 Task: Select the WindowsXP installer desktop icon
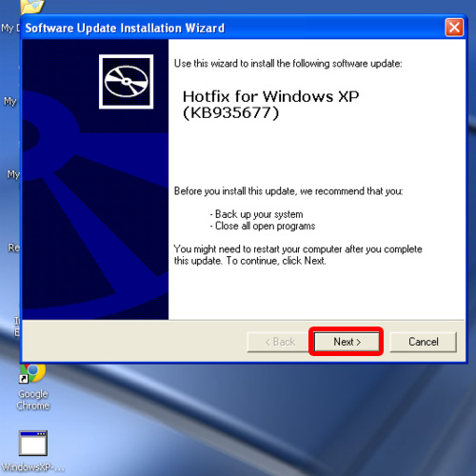click(32, 451)
